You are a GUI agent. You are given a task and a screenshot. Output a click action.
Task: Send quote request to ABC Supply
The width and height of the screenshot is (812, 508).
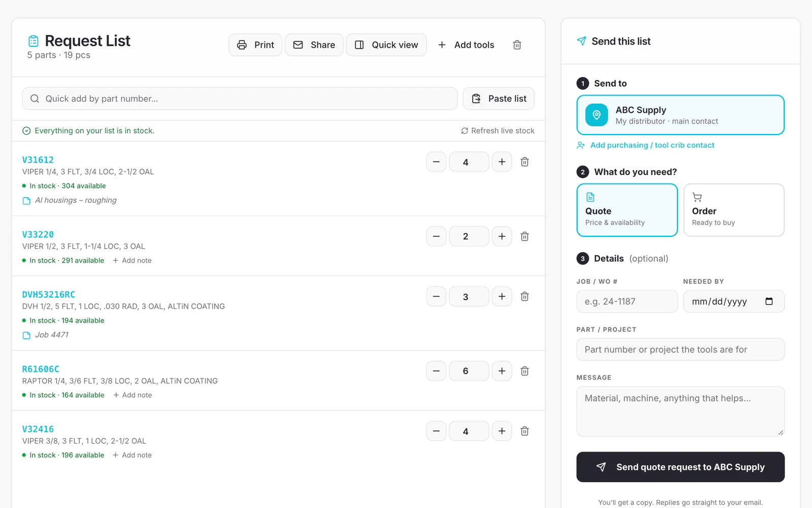click(x=681, y=467)
